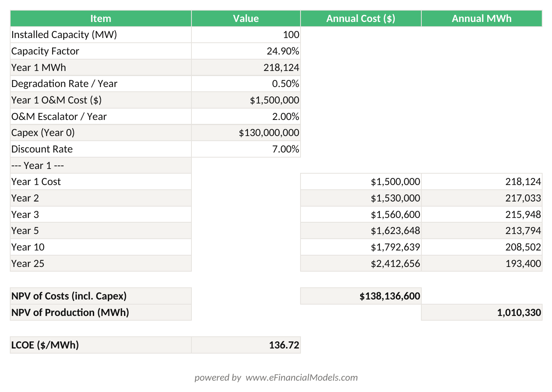Screen dimensions: 552x392
Task: Select the 213,794 annual MWh cell
Action: pos(482,231)
